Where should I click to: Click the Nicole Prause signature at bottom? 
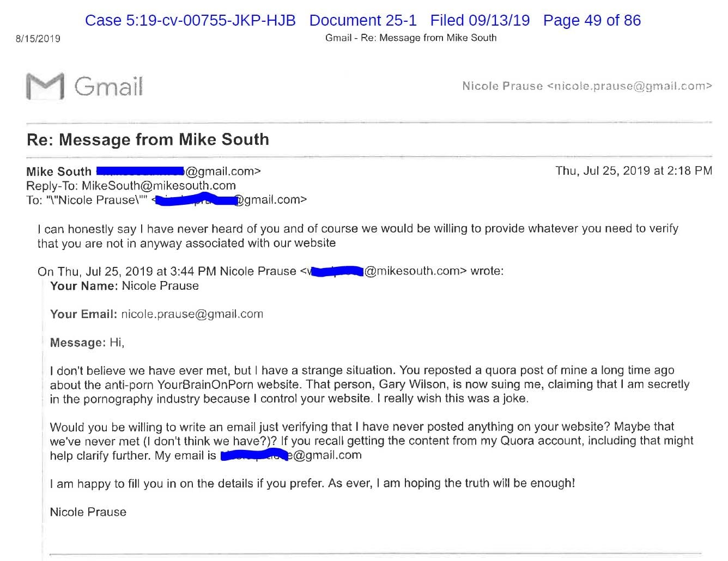click(88, 512)
